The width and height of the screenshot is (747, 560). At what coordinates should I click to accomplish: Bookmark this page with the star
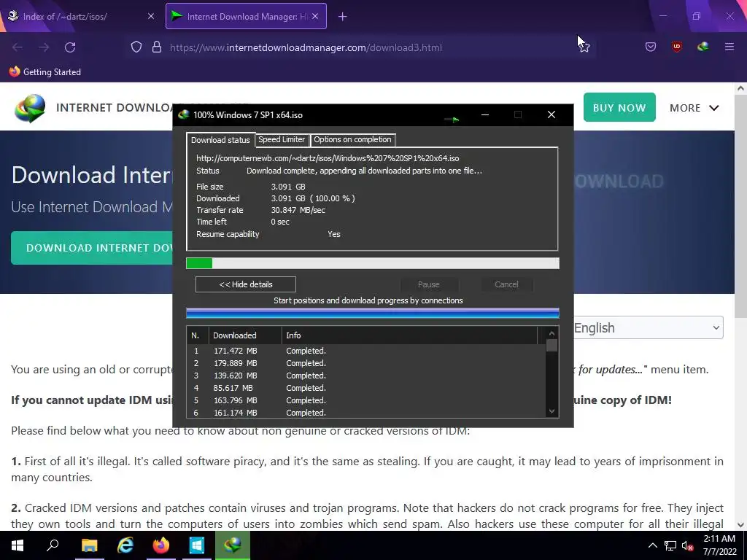click(584, 47)
